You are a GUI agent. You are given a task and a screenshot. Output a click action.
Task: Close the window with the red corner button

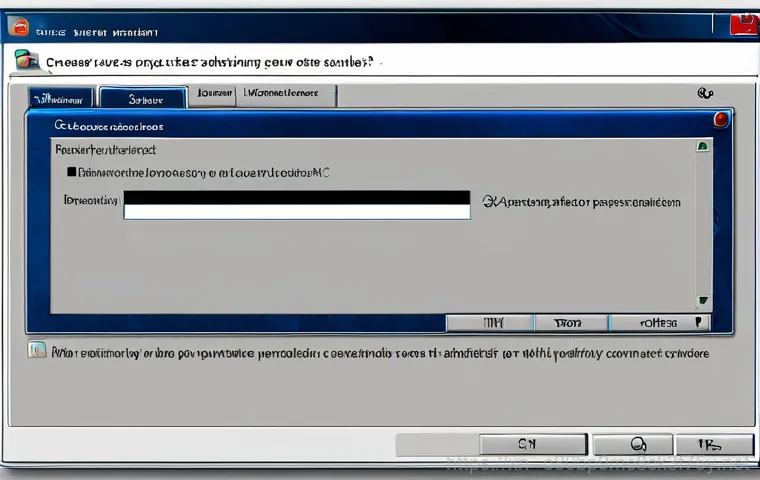click(744, 24)
